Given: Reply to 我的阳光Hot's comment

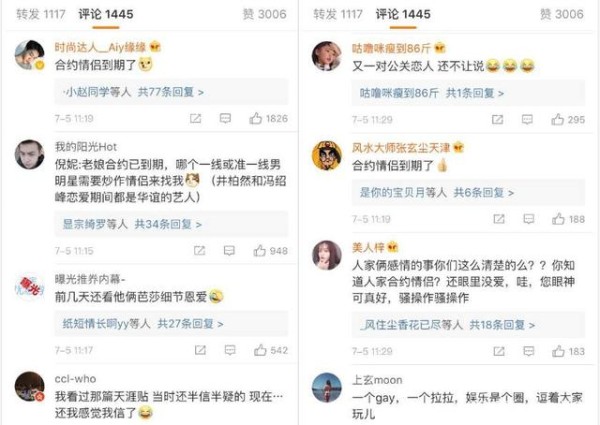Looking at the screenshot, I should 229,251.
